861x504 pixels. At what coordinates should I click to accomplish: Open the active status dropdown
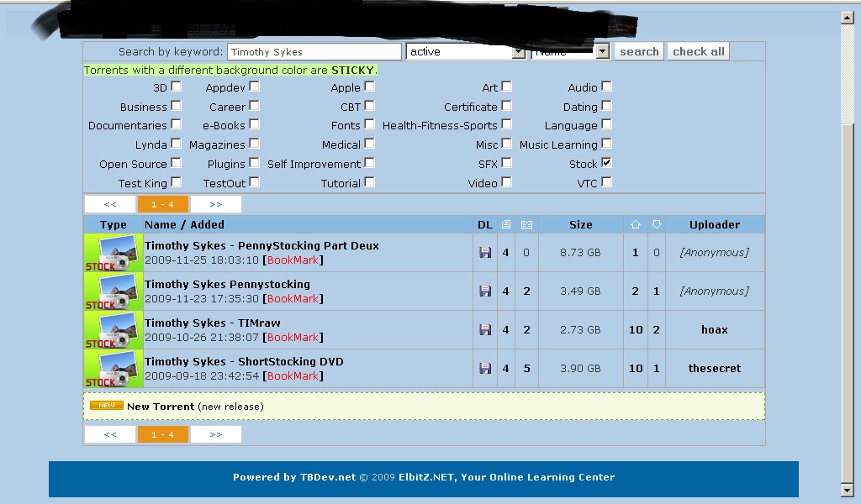tap(466, 51)
